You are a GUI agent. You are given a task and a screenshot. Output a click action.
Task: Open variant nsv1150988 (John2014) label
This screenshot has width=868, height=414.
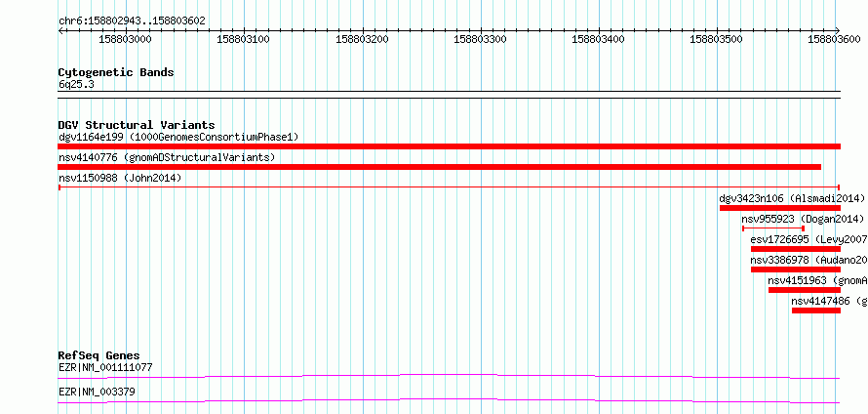120,178
